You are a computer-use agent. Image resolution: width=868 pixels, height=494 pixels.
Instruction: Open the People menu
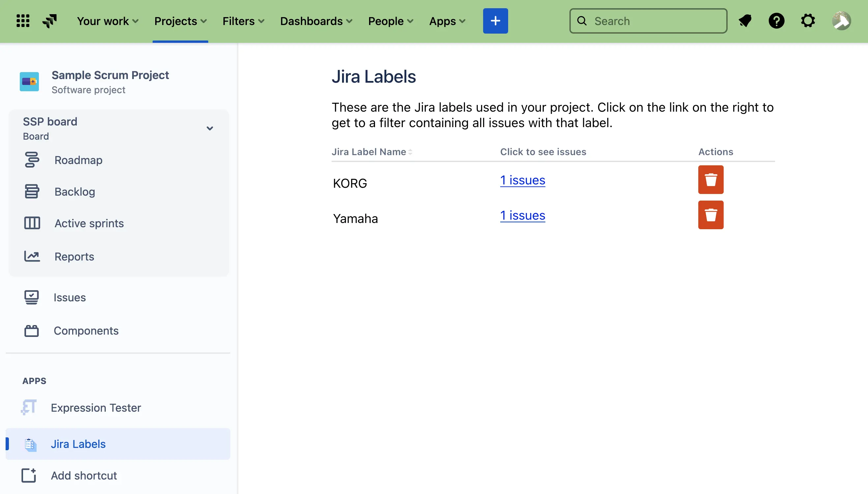(390, 21)
